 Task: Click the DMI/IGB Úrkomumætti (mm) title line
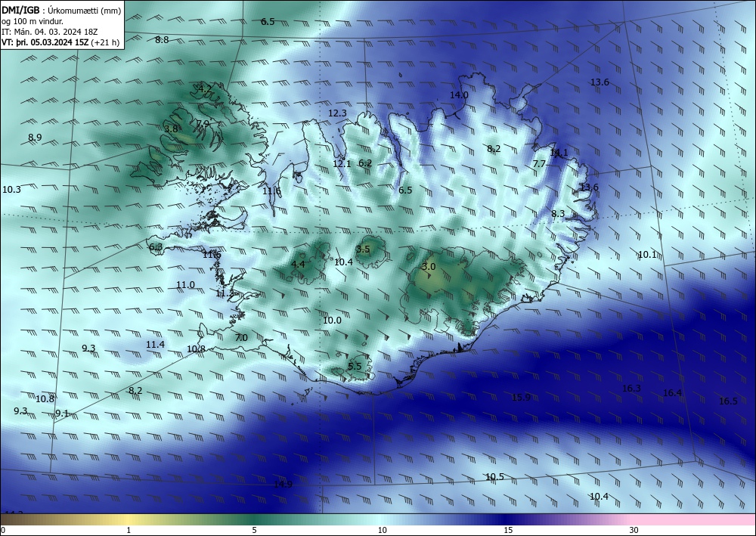pyautogui.click(x=61, y=11)
